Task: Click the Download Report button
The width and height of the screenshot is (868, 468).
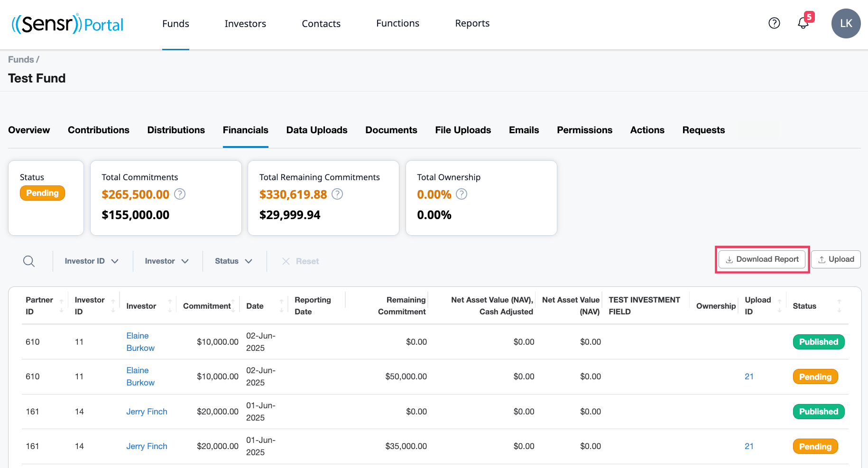Action: [x=762, y=259]
